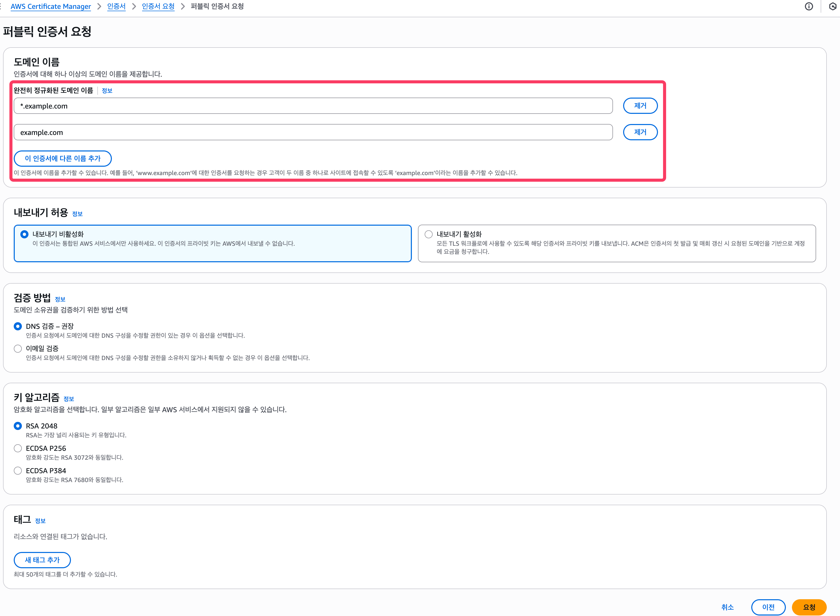Screen dimensions: 840x616
Task: Select ECDSA P256 key algorithm
Action: (x=18, y=448)
